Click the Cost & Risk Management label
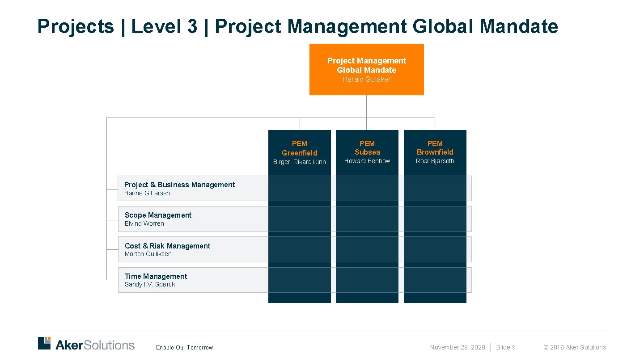This screenshot has width=644, height=362. coord(167,246)
